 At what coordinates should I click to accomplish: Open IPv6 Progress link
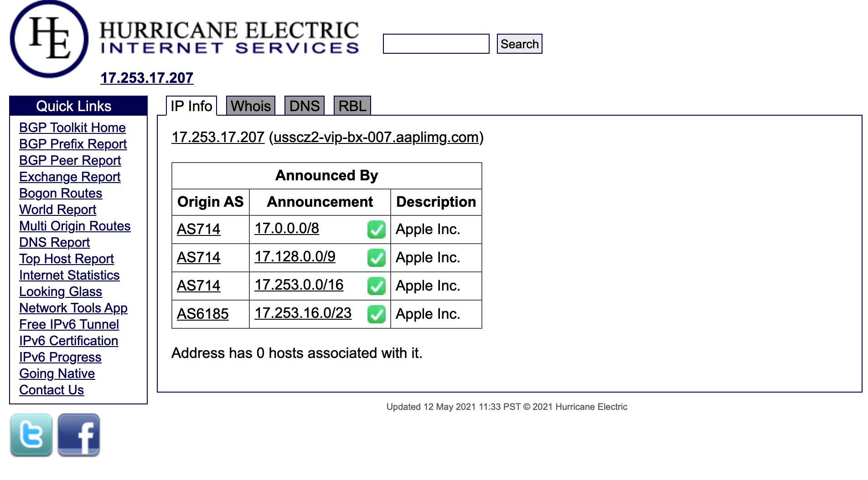click(60, 357)
